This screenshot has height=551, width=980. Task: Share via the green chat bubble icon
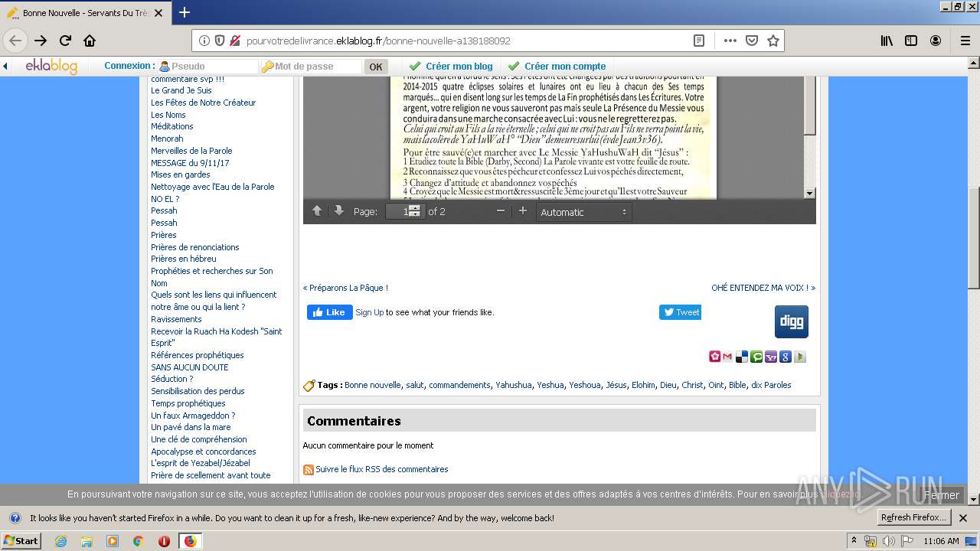756,357
